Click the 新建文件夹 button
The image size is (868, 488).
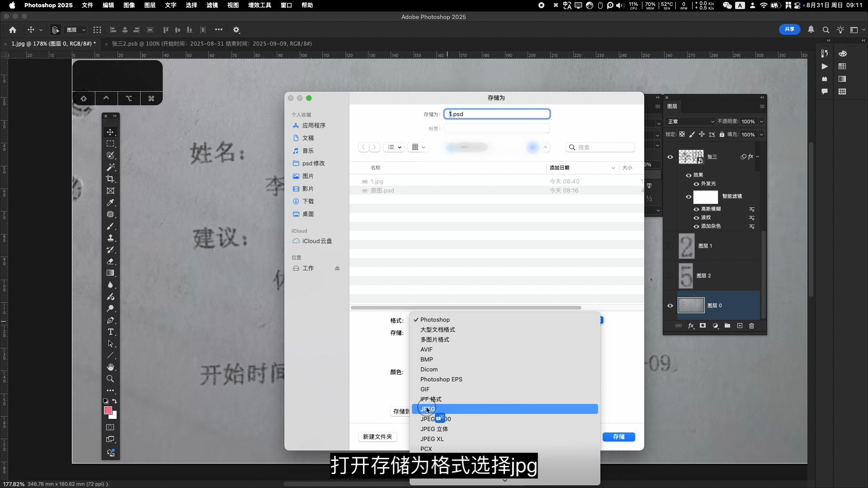tap(377, 437)
